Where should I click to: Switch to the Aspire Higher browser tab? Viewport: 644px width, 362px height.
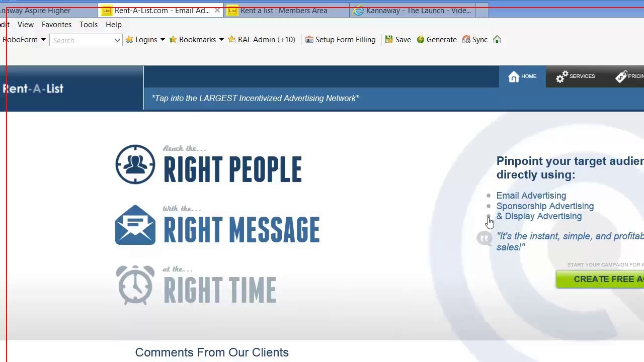click(49, 11)
